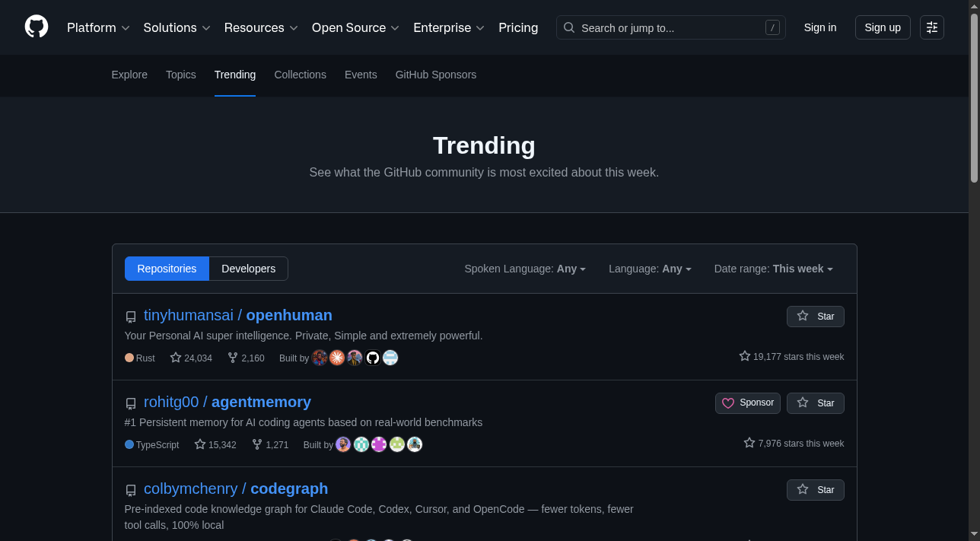Open agentmemory stargazers count 15,342

click(215, 444)
